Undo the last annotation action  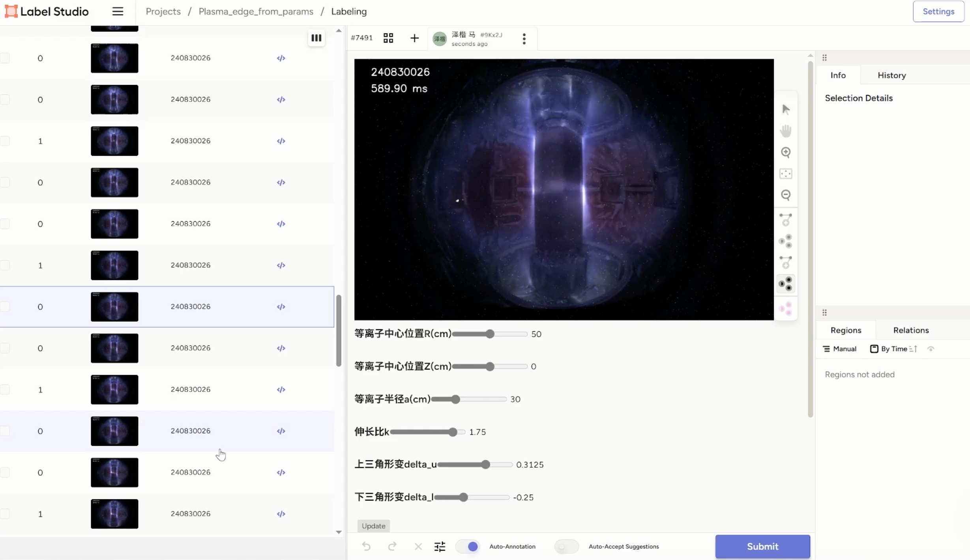(366, 546)
